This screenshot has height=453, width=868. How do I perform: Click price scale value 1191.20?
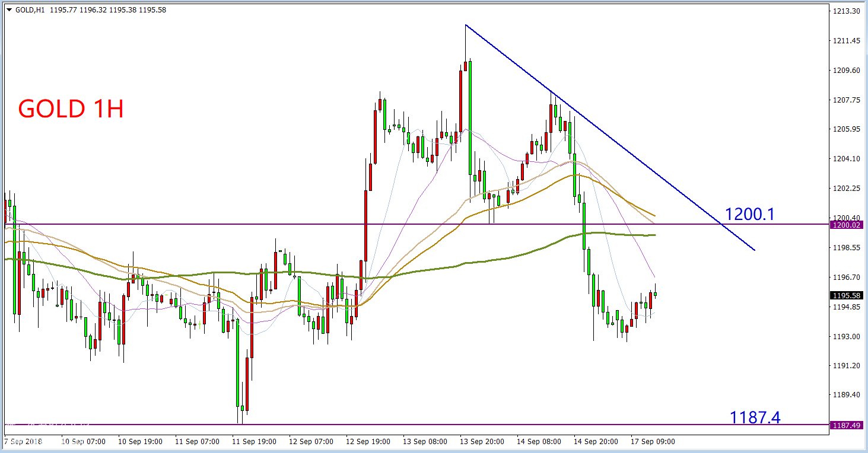pyautogui.click(x=847, y=365)
